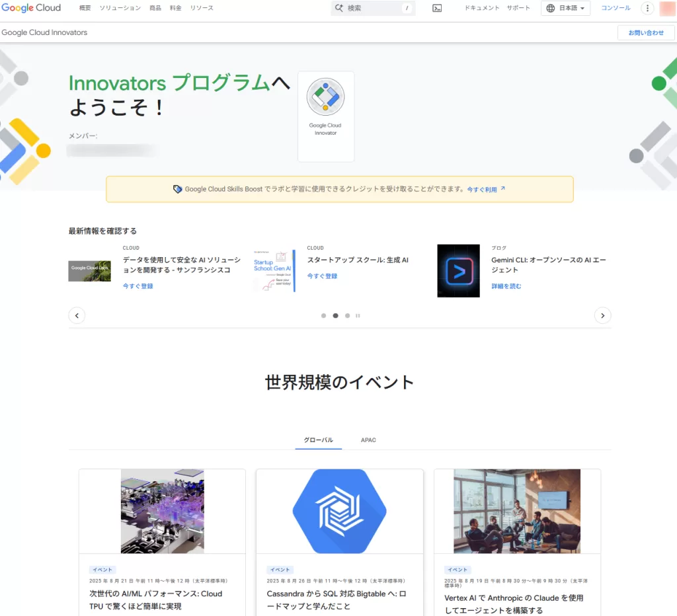Open the 日本語 language dropdown
677x616 pixels.
[x=567, y=9]
